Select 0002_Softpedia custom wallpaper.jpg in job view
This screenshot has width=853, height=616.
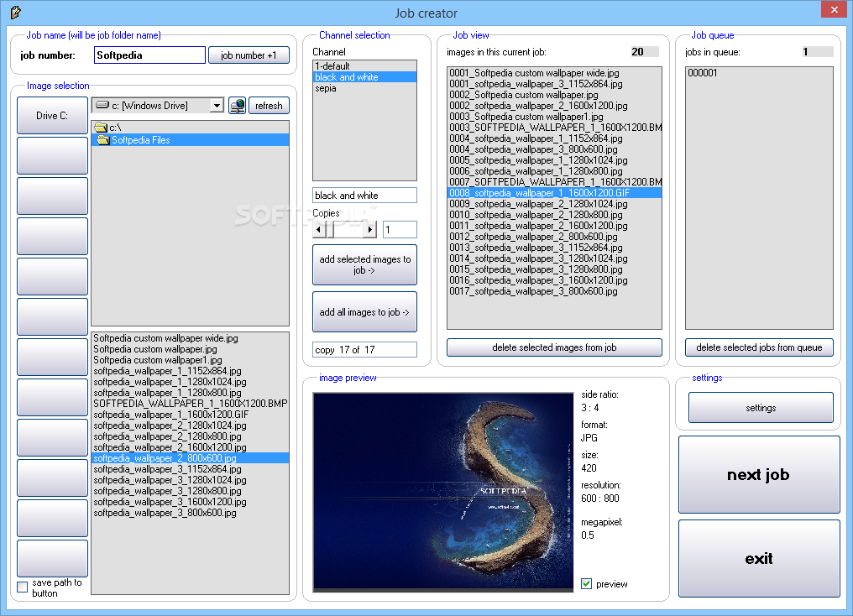(x=554, y=95)
